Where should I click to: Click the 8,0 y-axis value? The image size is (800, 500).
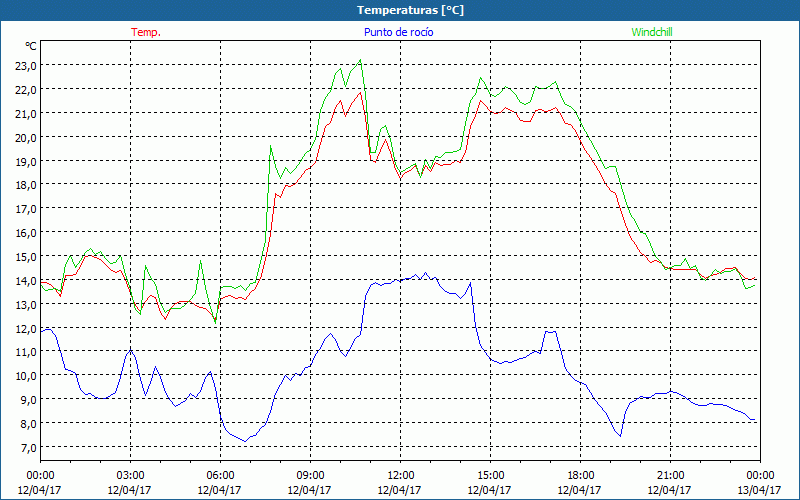coord(29,423)
